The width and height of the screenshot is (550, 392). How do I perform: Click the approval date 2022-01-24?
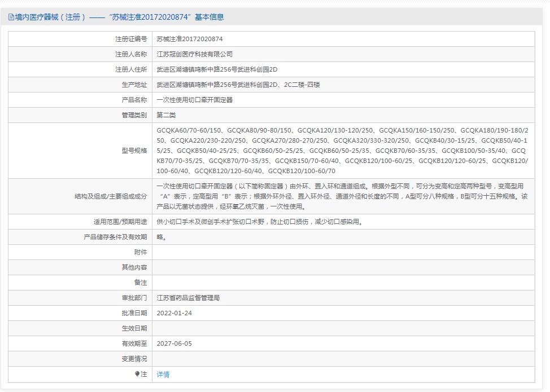(174, 313)
